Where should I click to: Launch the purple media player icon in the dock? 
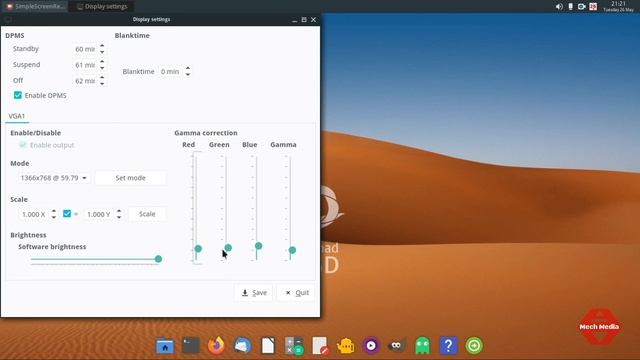pos(371,346)
